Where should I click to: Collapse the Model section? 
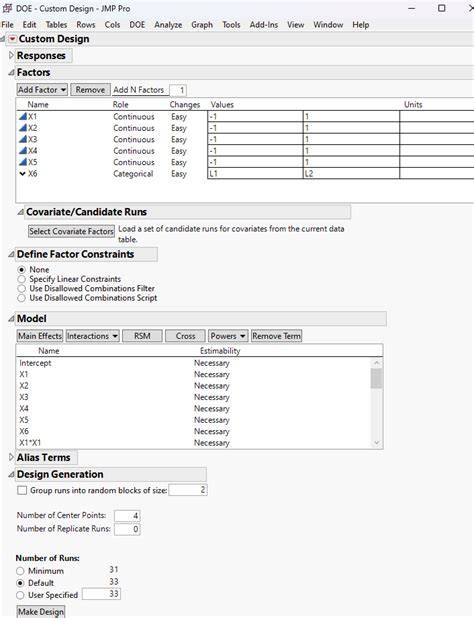coord(11,319)
